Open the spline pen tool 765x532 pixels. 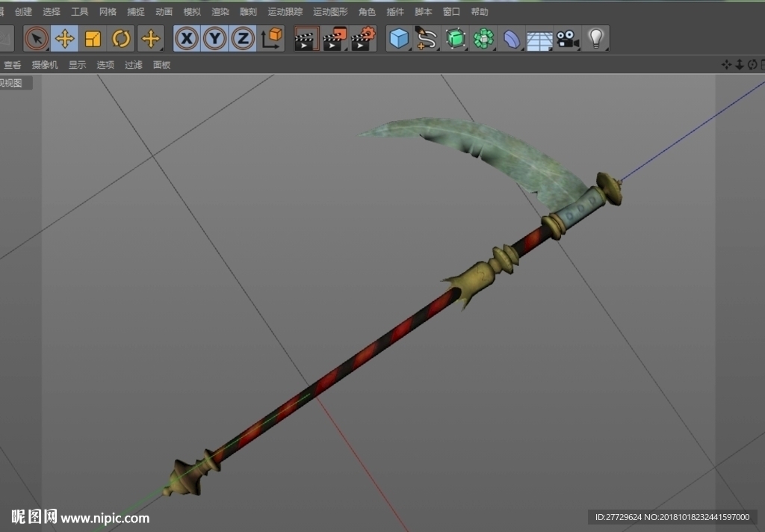click(427, 39)
